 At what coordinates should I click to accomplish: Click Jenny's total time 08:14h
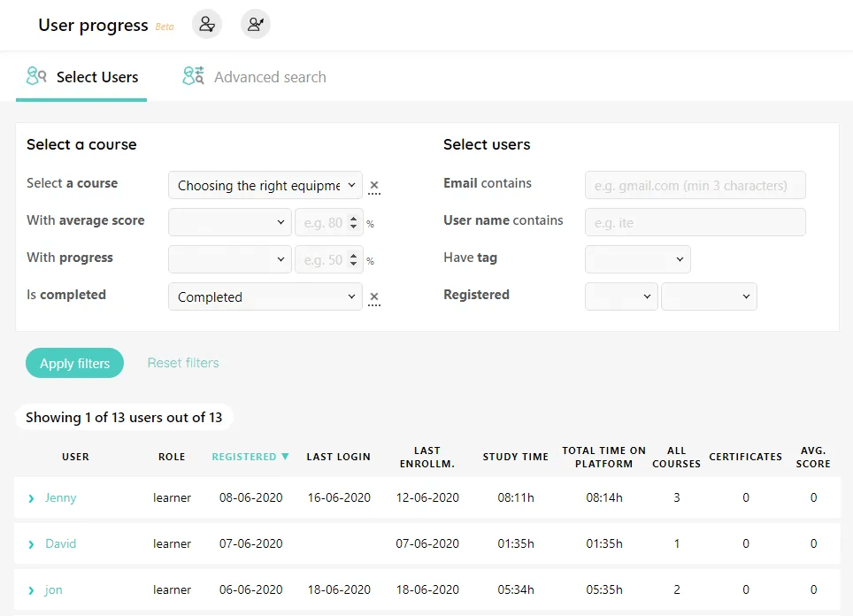(603, 497)
